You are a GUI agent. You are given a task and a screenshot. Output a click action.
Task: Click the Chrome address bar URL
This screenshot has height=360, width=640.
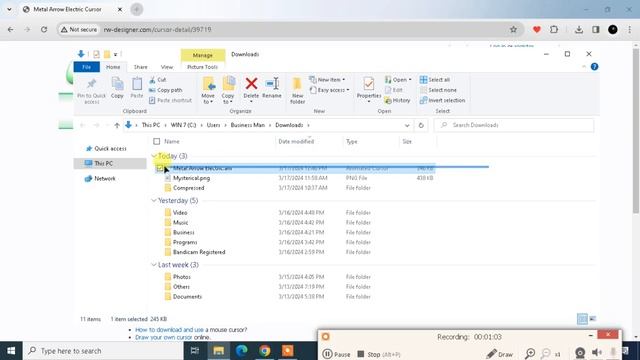pos(157,29)
